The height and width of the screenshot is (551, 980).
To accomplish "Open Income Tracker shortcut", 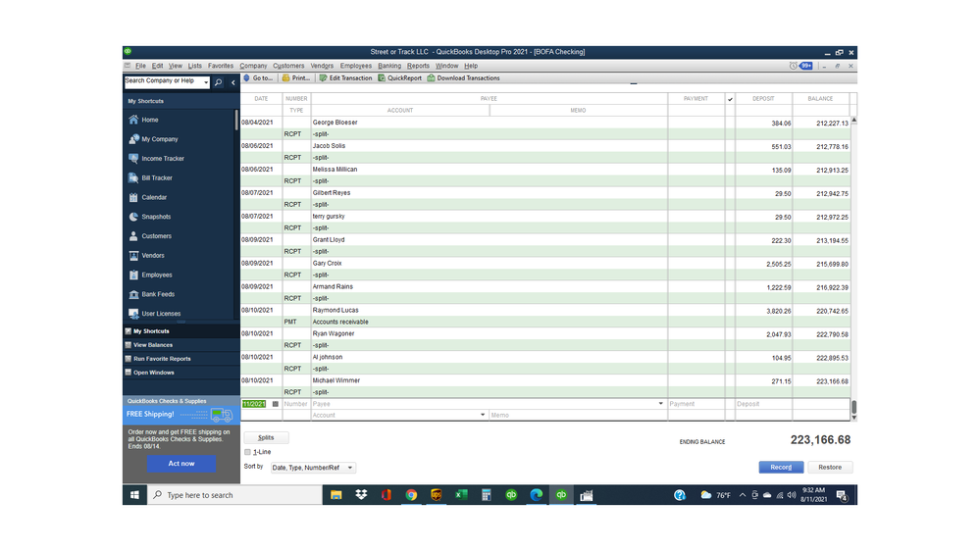I will click(156, 158).
